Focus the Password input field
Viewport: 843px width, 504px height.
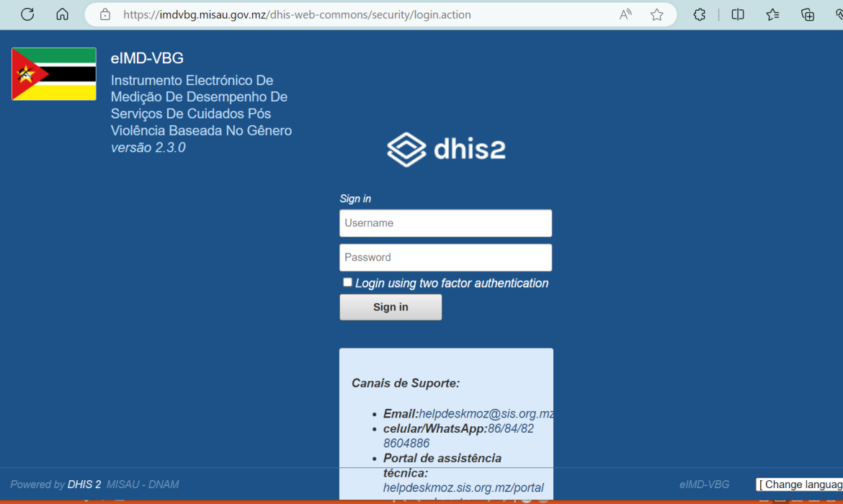pos(445,257)
